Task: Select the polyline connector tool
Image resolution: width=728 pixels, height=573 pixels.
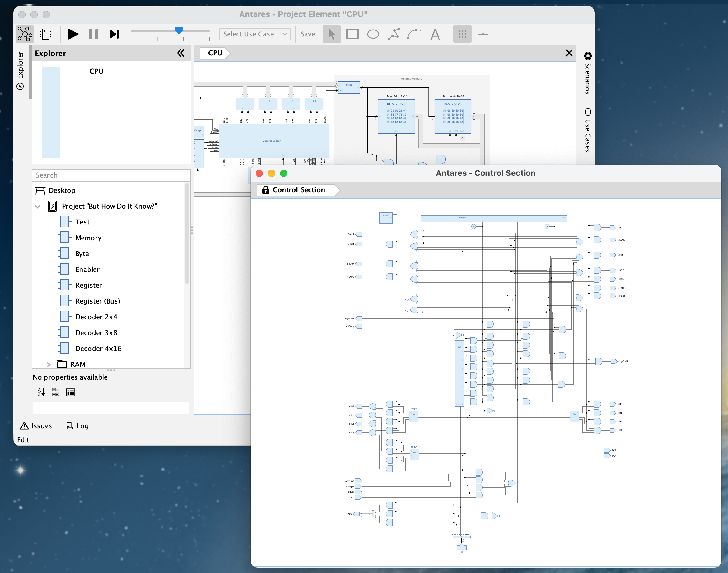Action: pyautogui.click(x=394, y=34)
